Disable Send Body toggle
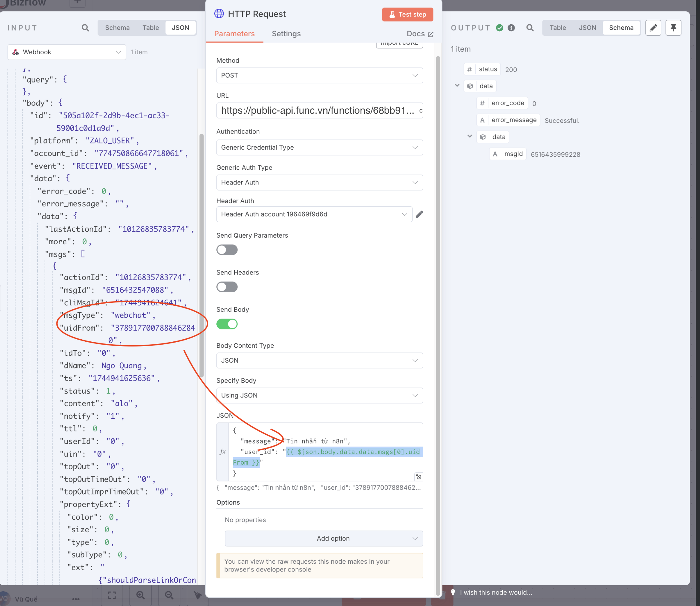The height and width of the screenshot is (606, 700). click(227, 324)
